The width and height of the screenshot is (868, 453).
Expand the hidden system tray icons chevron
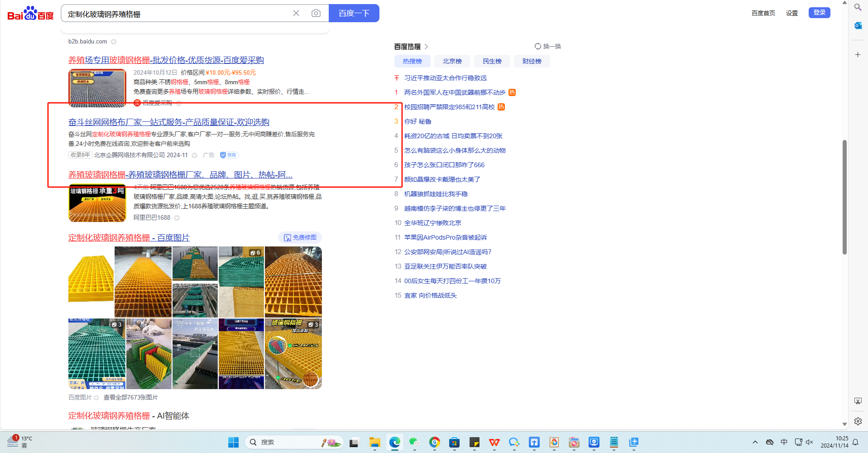755,442
